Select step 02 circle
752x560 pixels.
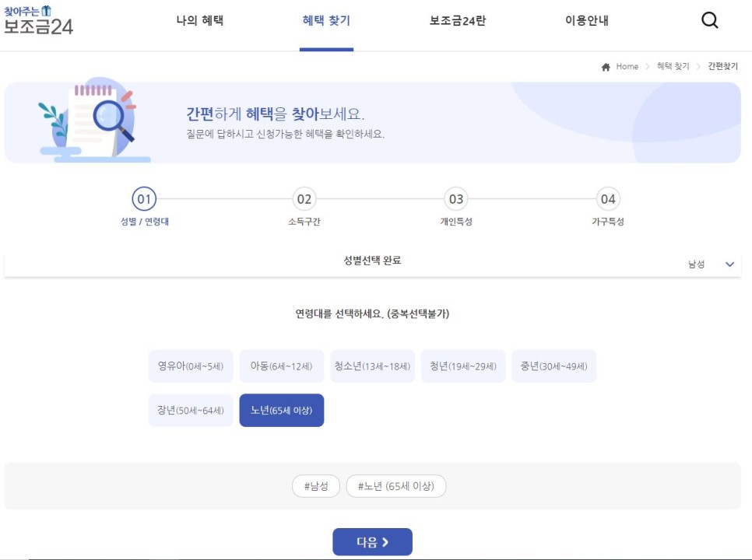pos(304,199)
